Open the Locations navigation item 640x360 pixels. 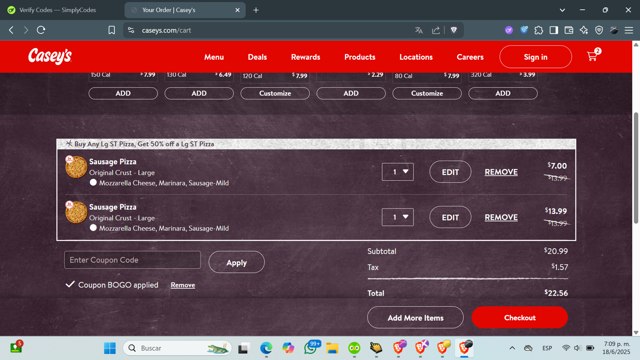point(416,57)
